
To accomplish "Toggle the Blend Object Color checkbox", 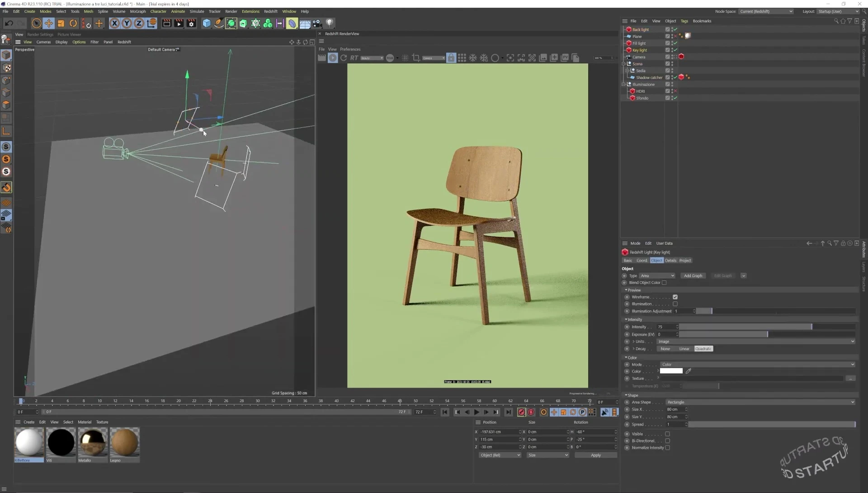I will (x=664, y=283).
